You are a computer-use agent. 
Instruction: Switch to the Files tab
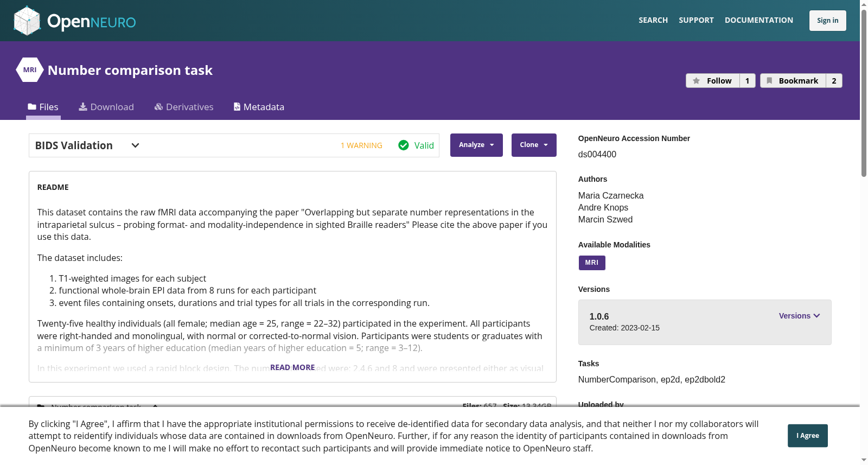coord(43,107)
